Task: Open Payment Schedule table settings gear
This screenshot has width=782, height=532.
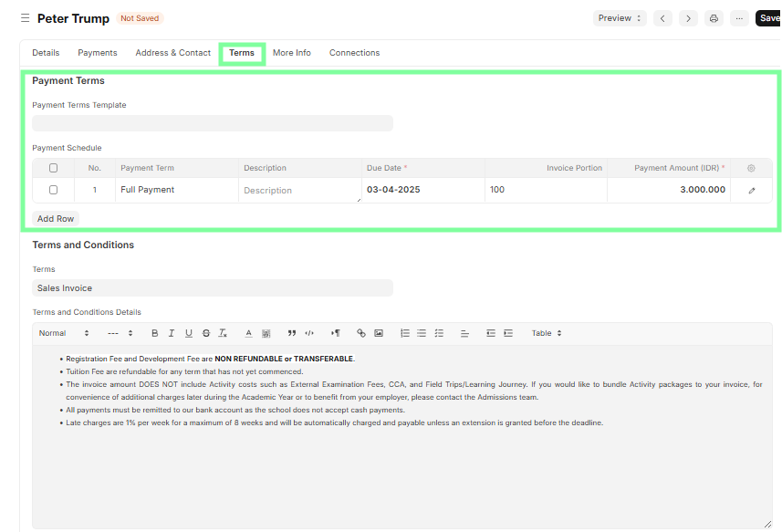Action: pyautogui.click(x=751, y=168)
